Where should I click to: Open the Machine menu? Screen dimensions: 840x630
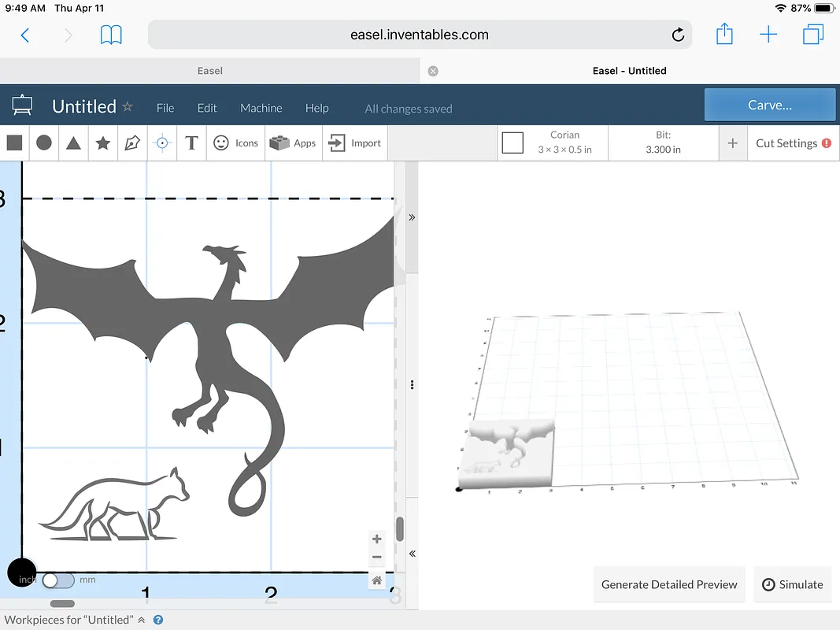click(x=261, y=108)
